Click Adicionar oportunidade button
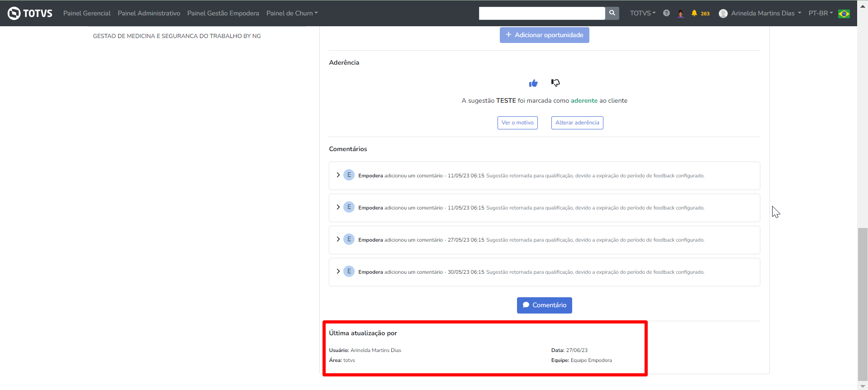The height and width of the screenshot is (390, 868). 544,35
